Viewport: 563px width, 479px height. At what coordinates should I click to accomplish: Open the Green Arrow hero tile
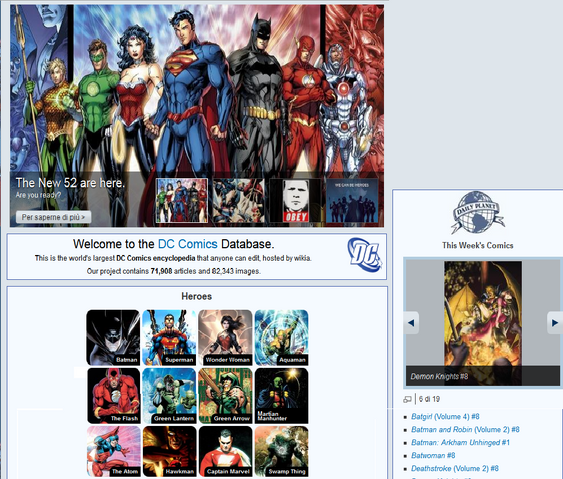[225, 396]
